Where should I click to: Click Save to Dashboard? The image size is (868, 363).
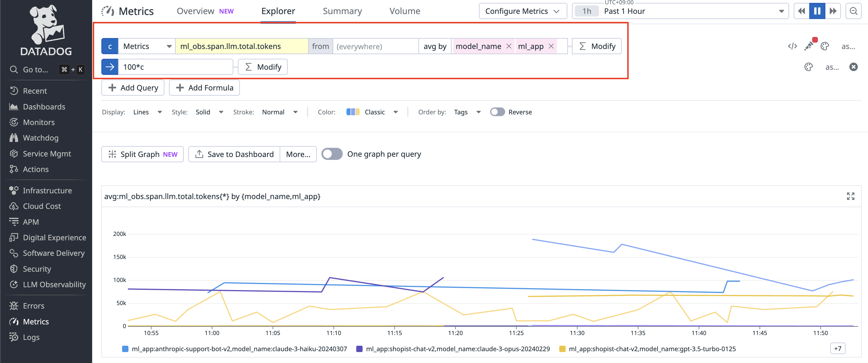pos(234,154)
